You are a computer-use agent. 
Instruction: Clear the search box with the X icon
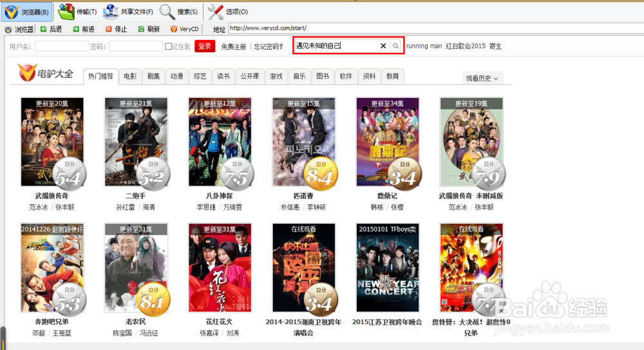coord(383,46)
